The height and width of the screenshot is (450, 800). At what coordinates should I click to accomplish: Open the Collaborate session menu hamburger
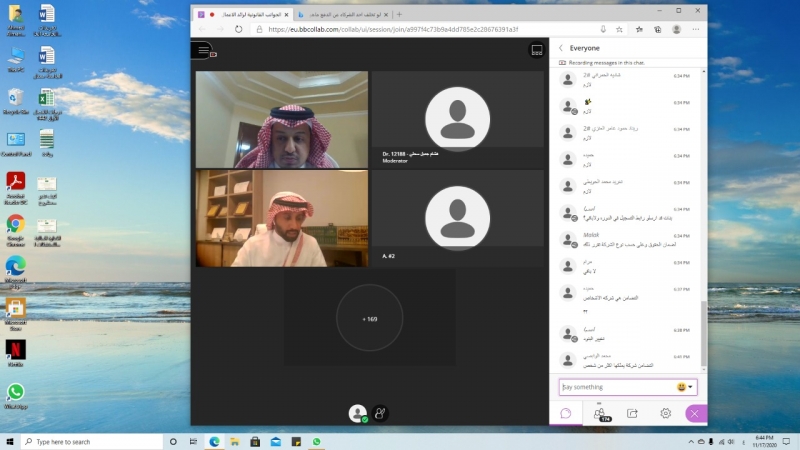[203, 50]
